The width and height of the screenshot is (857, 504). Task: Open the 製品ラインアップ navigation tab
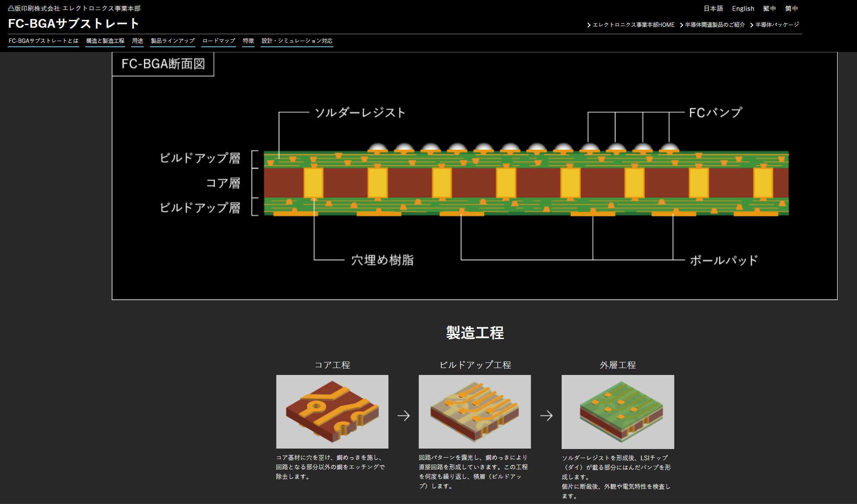172,40
